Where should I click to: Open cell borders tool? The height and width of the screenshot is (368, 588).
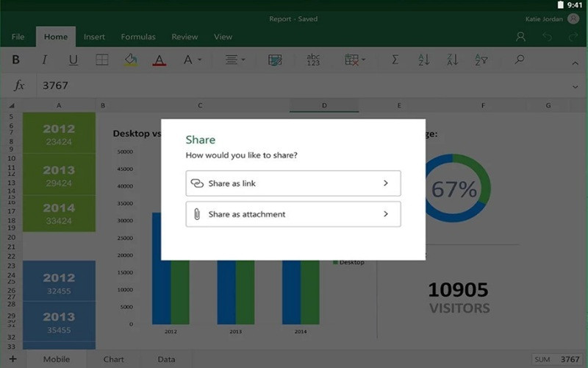click(x=102, y=60)
